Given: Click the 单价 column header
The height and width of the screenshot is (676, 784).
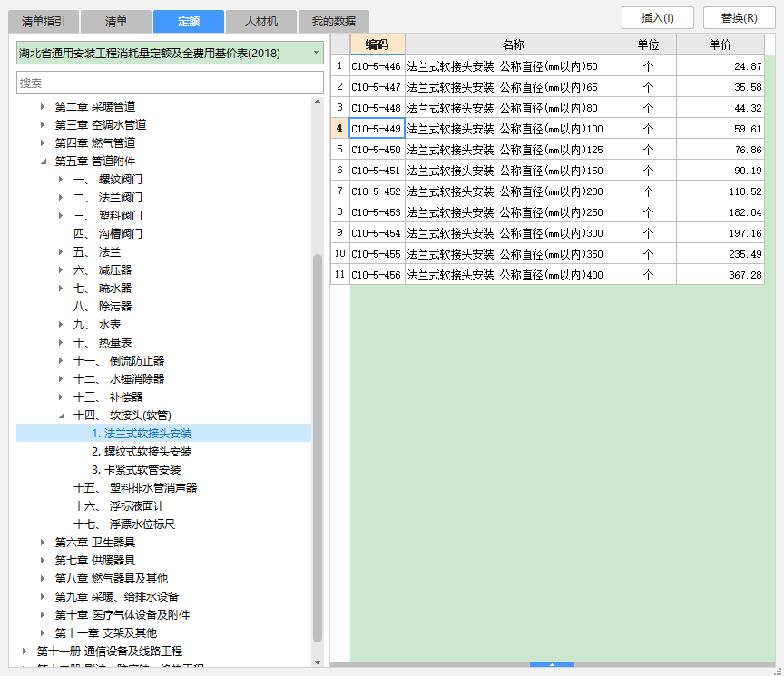Looking at the screenshot, I should [720, 44].
